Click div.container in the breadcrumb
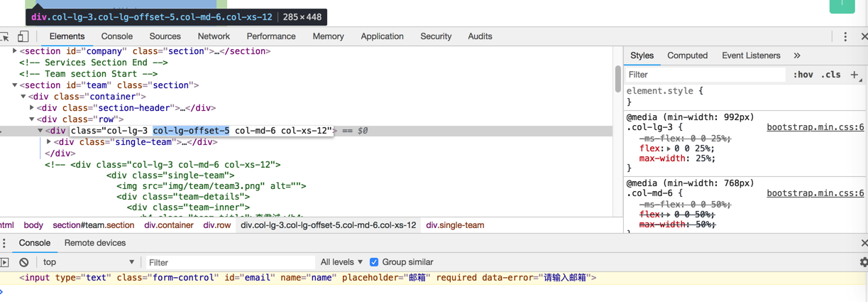This screenshot has height=302, width=868. pos(169,225)
